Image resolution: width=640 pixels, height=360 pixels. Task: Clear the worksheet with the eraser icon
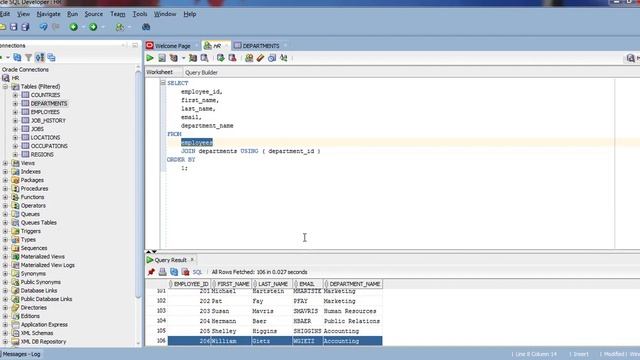[x=260, y=58]
